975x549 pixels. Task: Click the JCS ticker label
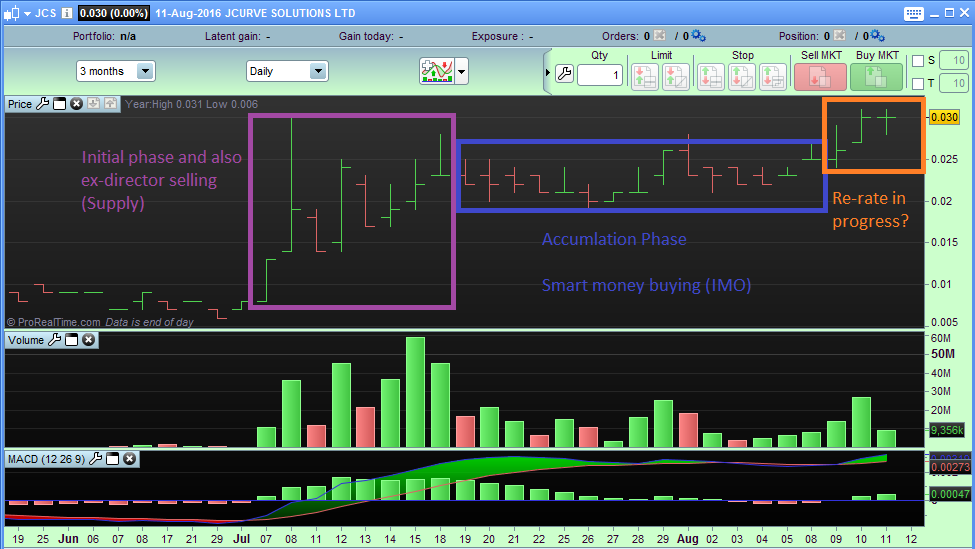click(x=45, y=13)
